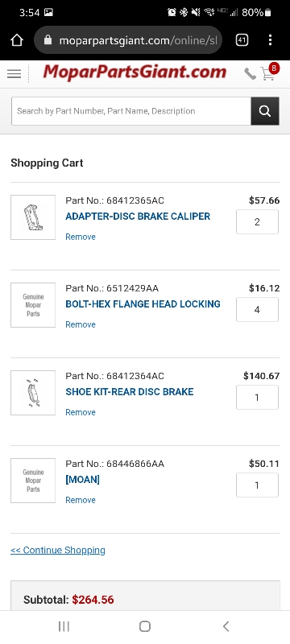Screen dimensions: 290x644
Task: Click the magnifier search button
Action: tap(265, 111)
